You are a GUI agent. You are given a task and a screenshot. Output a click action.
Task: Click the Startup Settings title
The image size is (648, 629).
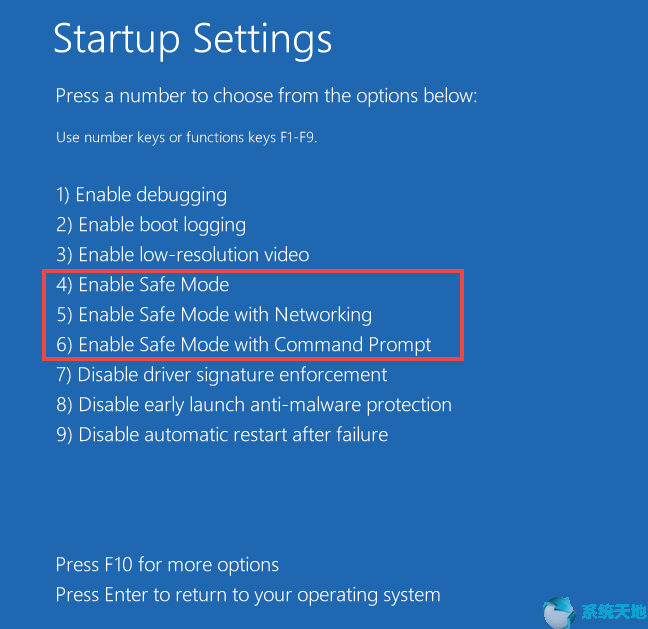[192, 39]
